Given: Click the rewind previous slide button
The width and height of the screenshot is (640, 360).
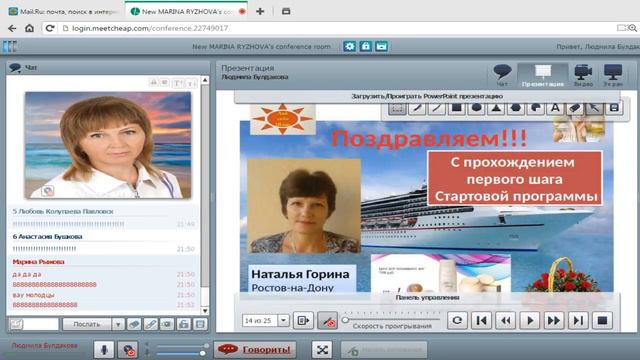Looking at the screenshot, I should 505,320.
